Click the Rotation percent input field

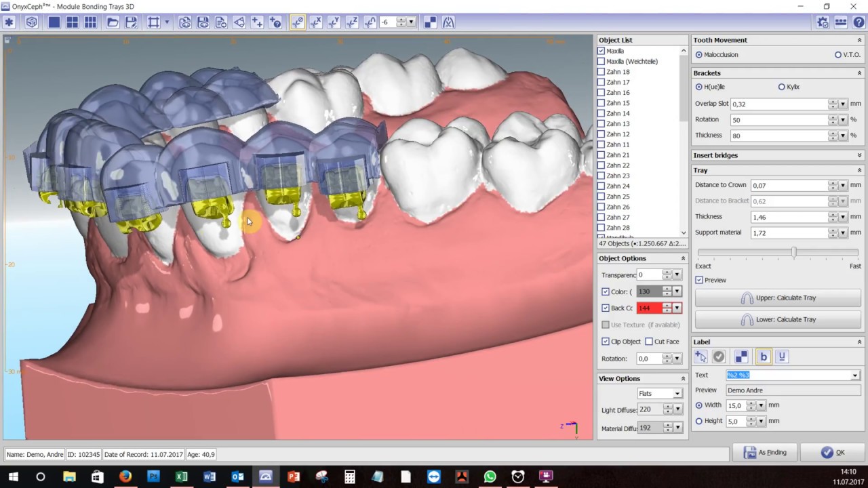pyautogui.click(x=779, y=120)
